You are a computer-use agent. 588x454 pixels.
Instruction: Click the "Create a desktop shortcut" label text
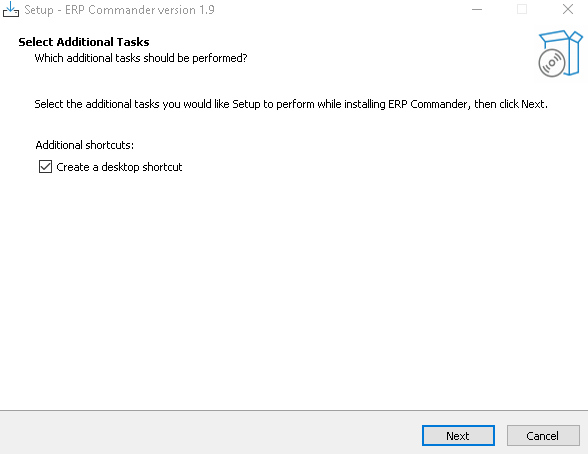(119, 167)
